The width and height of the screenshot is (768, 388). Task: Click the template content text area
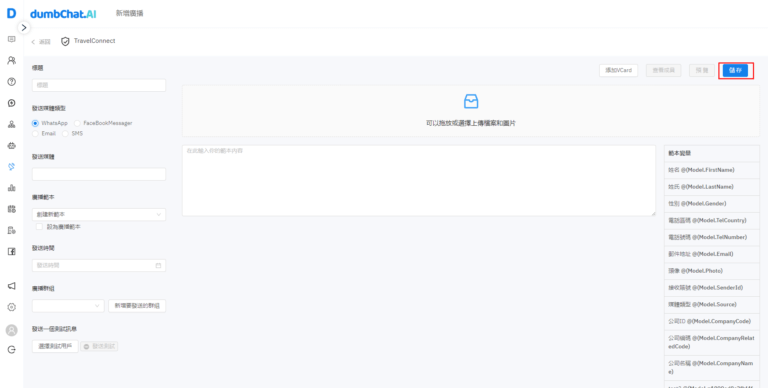tap(419, 180)
